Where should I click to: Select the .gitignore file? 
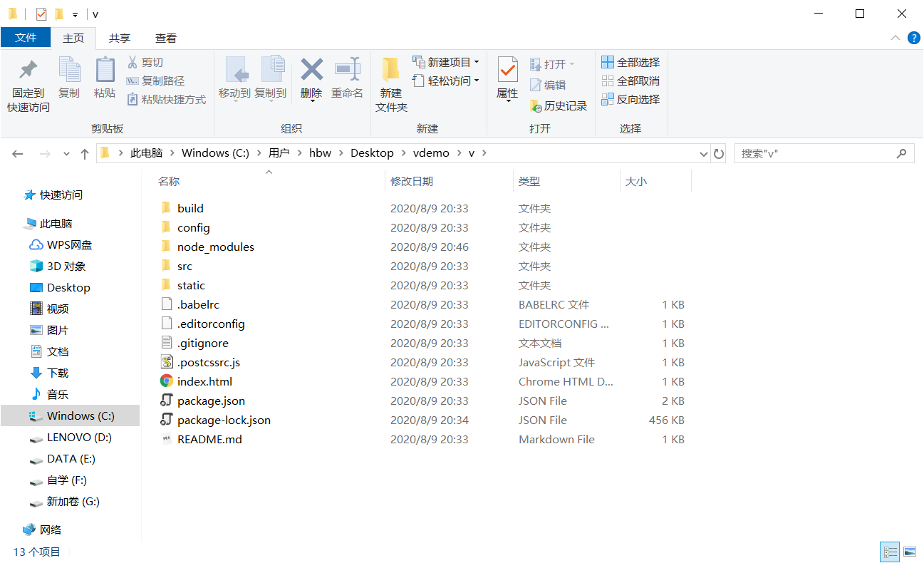pos(202,343)
